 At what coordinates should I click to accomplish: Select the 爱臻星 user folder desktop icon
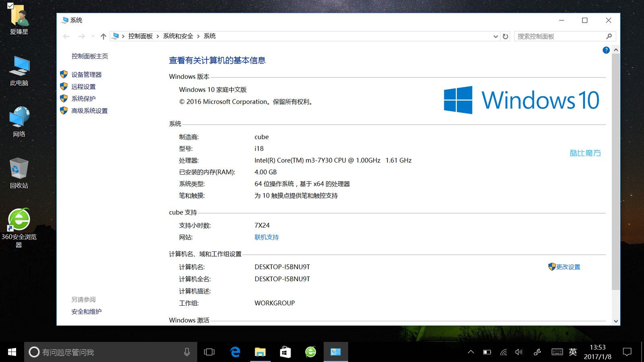19,19
